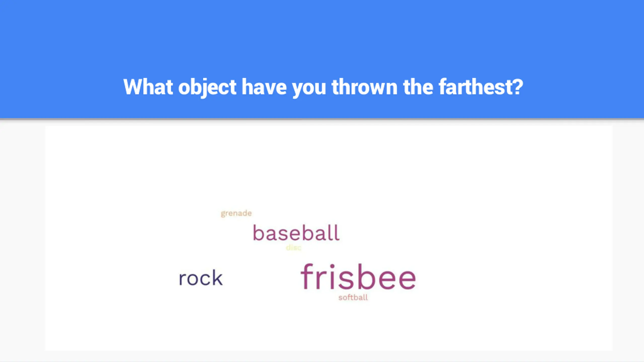The image size is (644, 362).
Task: Click the word object in the question
Action: (207, 88)
